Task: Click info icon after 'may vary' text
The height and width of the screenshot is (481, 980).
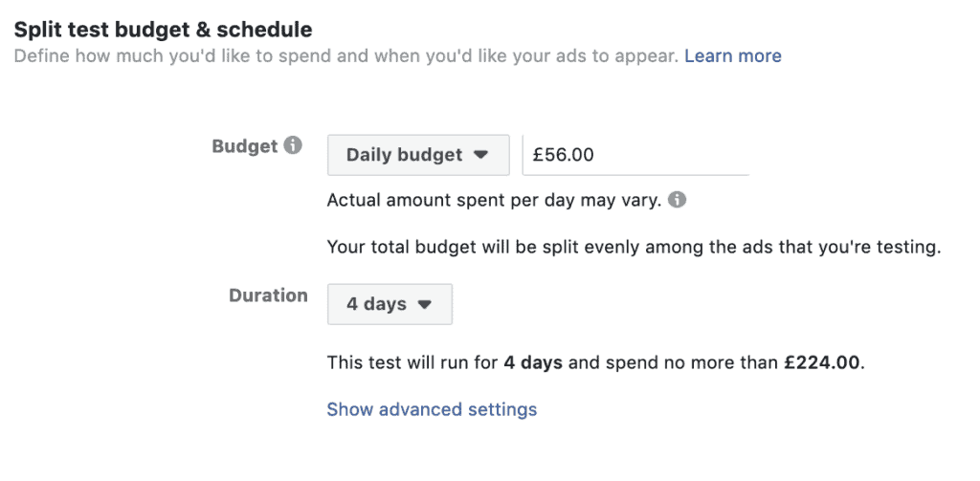Action: click(677, 201)
